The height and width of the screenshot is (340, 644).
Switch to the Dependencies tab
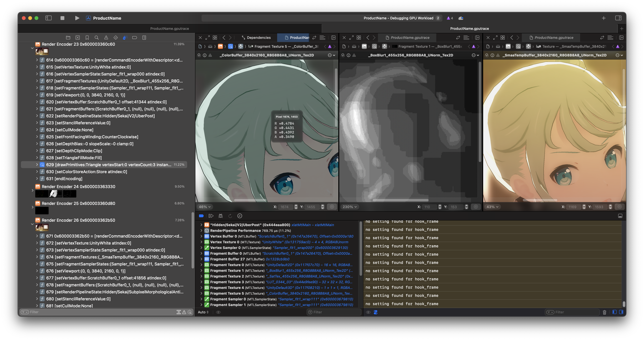pyautogui.click(x=256, y=38)
